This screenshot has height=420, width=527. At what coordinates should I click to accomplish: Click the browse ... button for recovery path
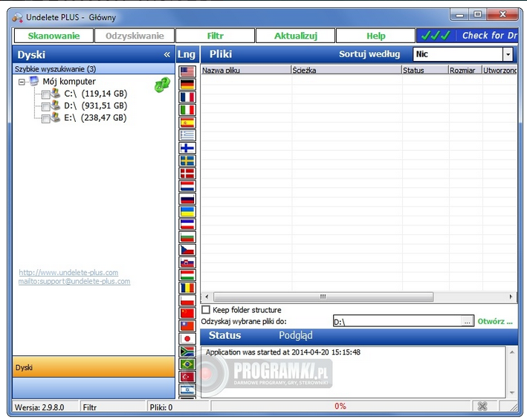(x=468, y=322)
